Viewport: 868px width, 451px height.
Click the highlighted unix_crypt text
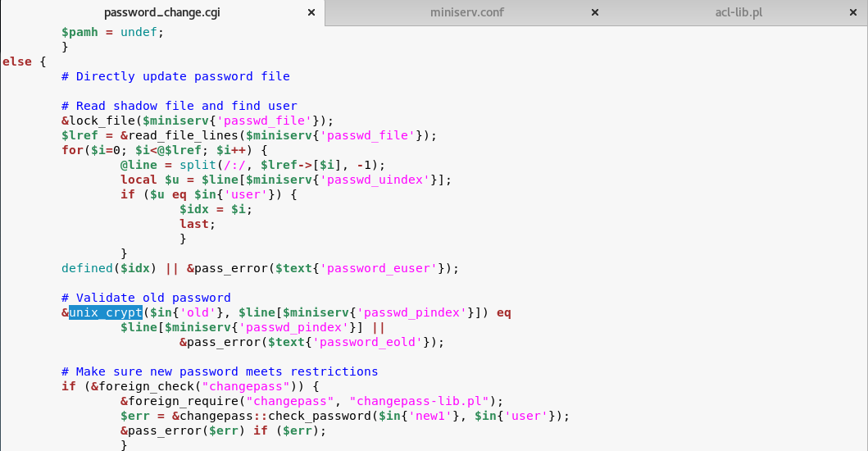(x=105, y=312)
